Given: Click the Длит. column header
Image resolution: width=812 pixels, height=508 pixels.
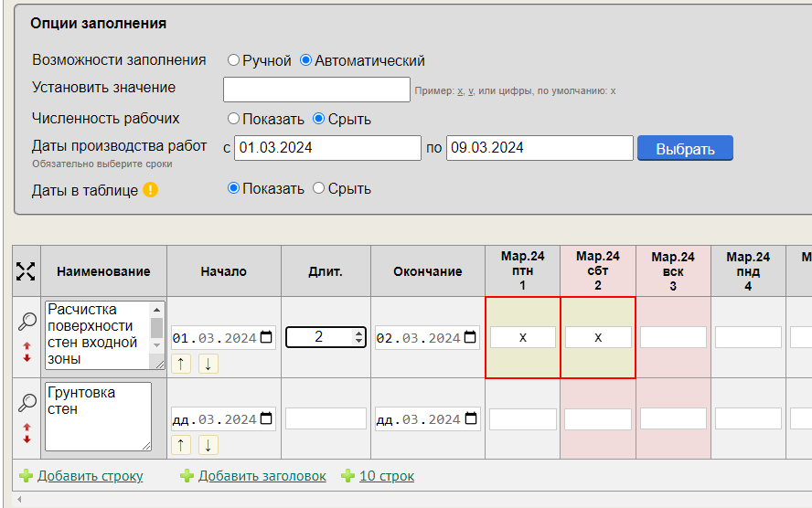Looking at the screenshot, I should (326, 271).
